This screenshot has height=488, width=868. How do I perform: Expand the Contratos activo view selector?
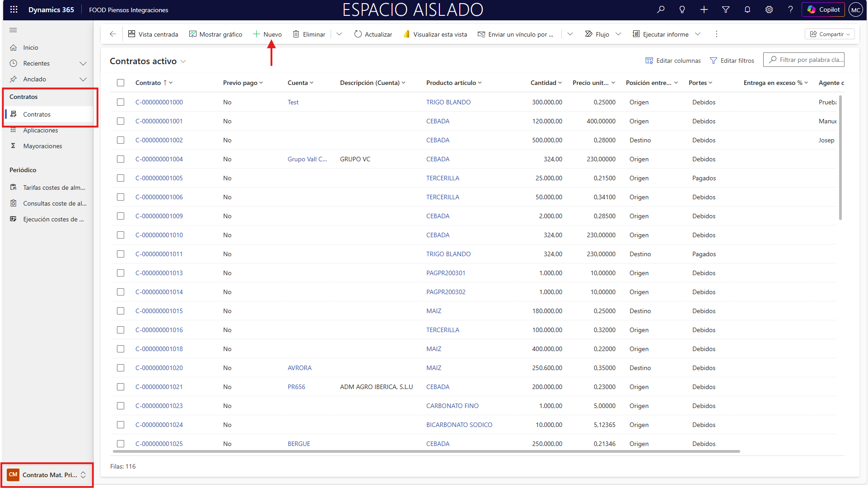point(183,61)
